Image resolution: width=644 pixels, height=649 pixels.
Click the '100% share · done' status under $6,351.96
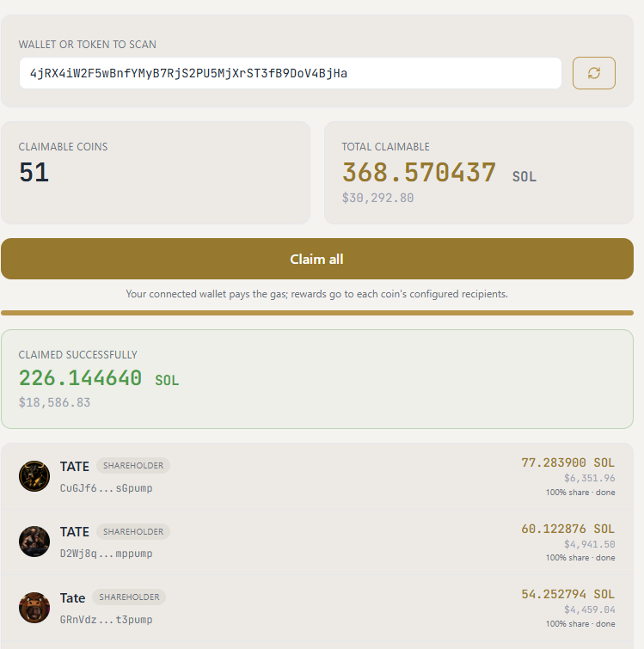[580, 493]
